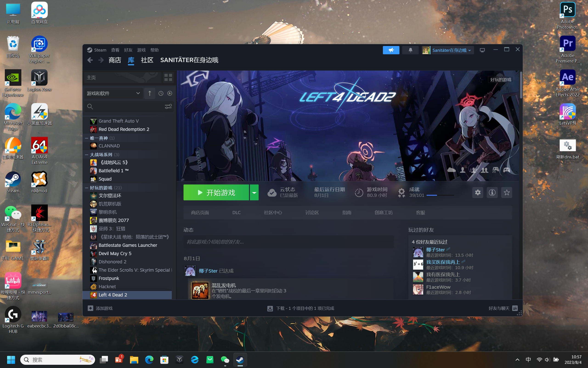Click the activity post input box
Screen dimensions: 588x368
point(289,242)
